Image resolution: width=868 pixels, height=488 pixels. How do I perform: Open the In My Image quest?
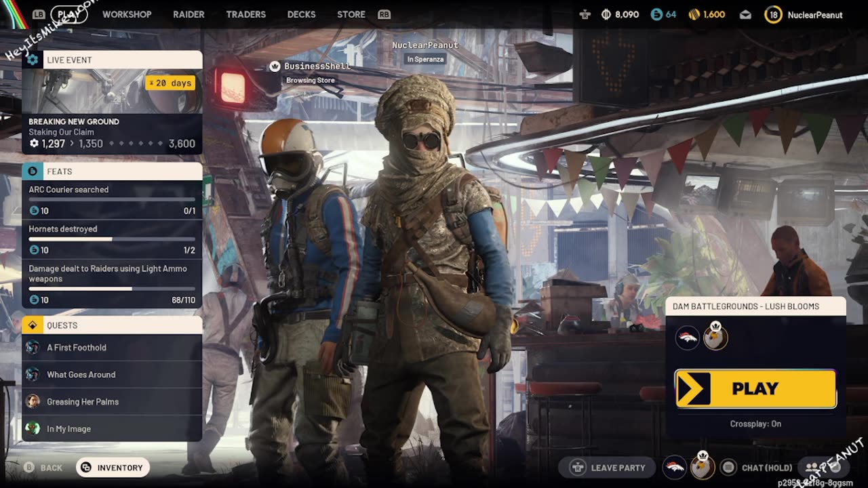(x=112, y=429)
